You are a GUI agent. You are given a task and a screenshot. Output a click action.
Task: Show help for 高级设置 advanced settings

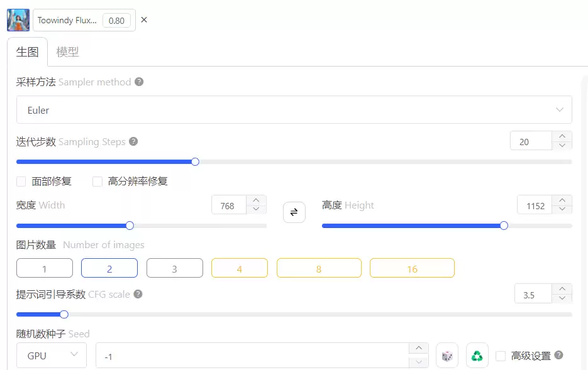pos(558,355)
